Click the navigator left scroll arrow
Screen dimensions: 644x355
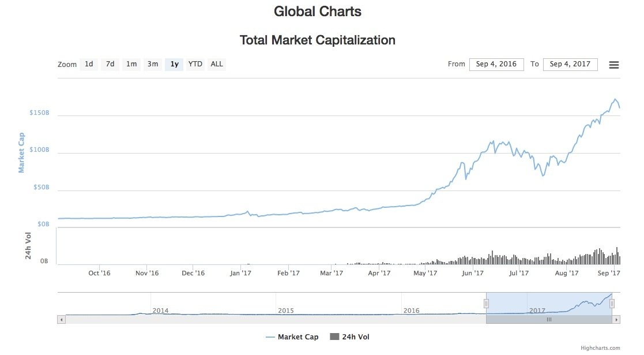click(x=62, y=319)
